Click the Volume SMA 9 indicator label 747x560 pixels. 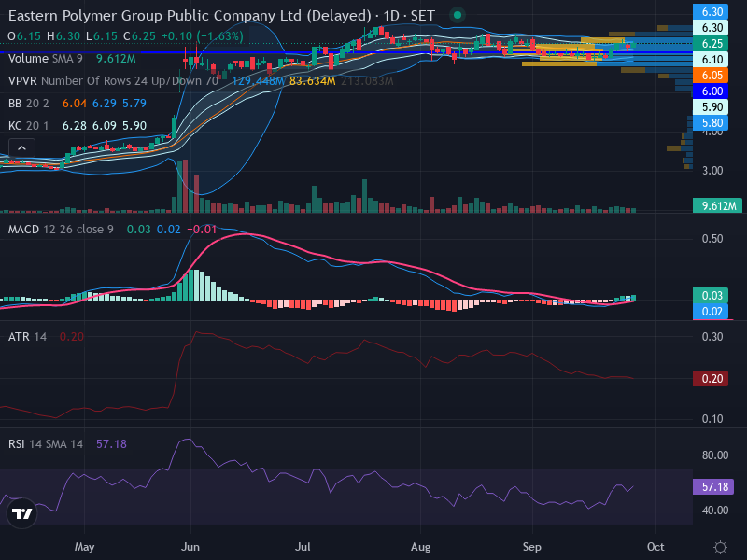[x=45, y=59]
